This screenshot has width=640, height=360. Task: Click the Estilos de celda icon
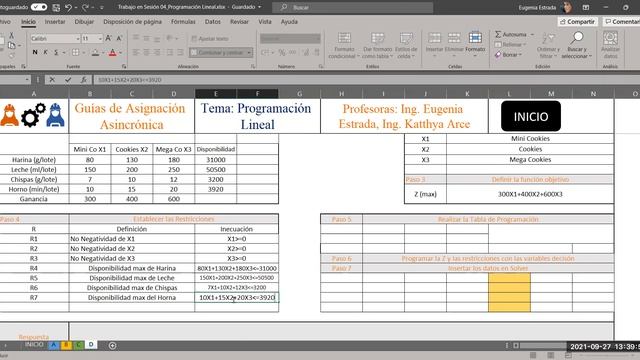click(406, 45)
